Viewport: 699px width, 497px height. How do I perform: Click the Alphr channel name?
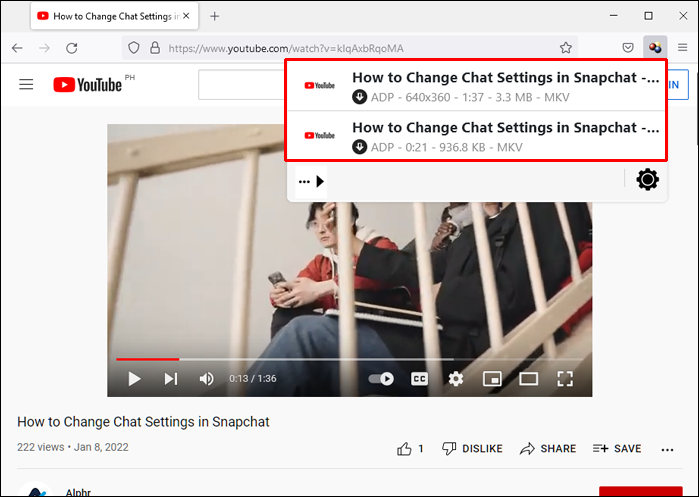point(78,492)
